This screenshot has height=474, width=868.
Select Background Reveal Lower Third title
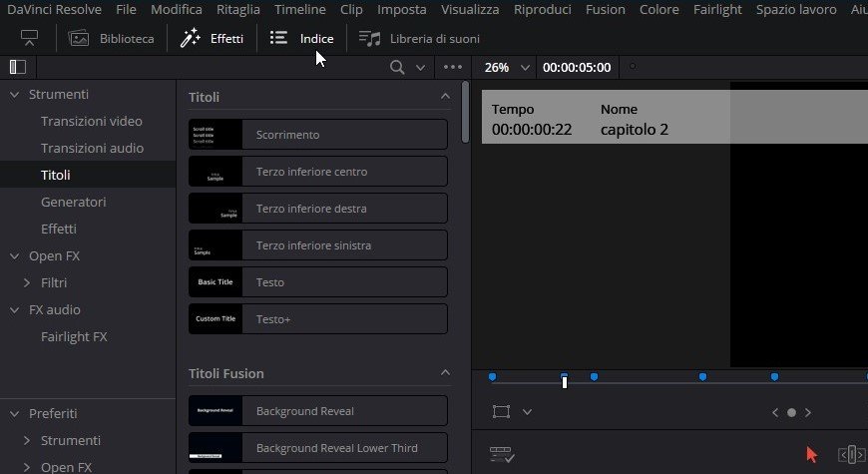[317, 448]
